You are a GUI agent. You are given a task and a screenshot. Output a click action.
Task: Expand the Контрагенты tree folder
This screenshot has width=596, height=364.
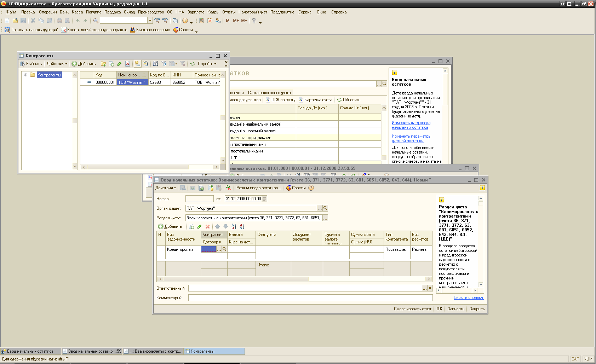(25, 75)
